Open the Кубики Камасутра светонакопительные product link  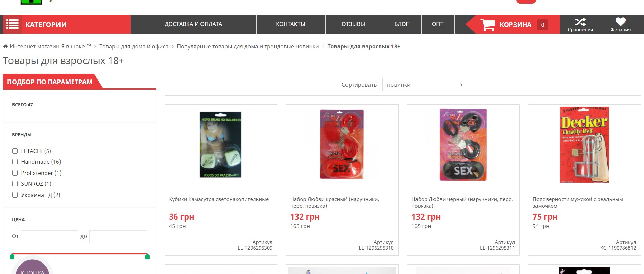tap(219, 199)
